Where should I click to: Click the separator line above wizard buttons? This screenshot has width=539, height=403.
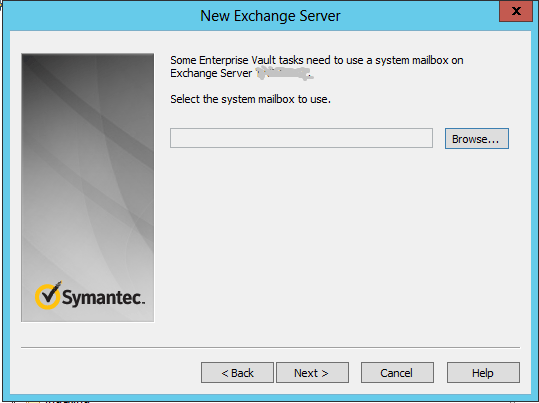tap(270, 347)
